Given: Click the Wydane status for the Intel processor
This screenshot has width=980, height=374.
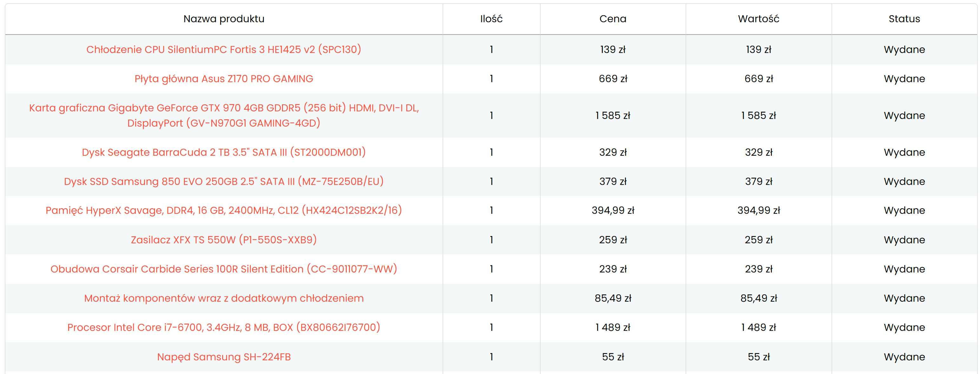Looking at the screenshot, I should tap(904, 327).
